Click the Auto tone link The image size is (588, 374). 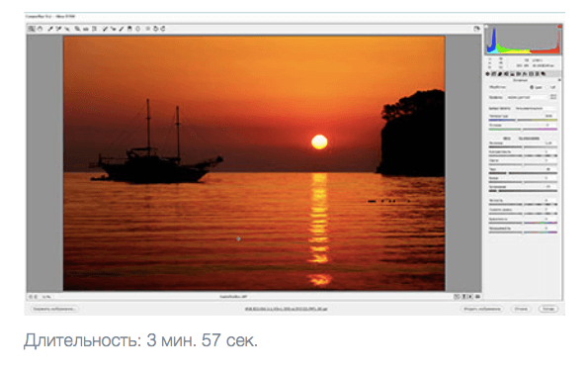pos(507,139)
